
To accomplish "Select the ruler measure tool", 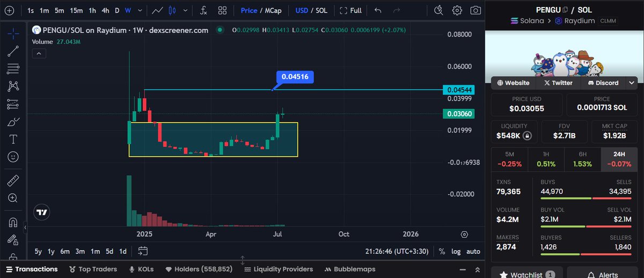I will point(13,180).
